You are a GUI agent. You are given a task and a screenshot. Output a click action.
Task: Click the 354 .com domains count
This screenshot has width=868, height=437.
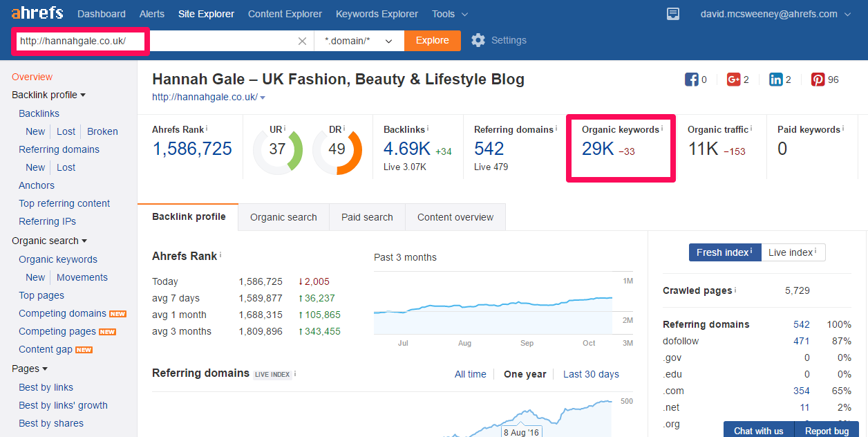point(802,391)
